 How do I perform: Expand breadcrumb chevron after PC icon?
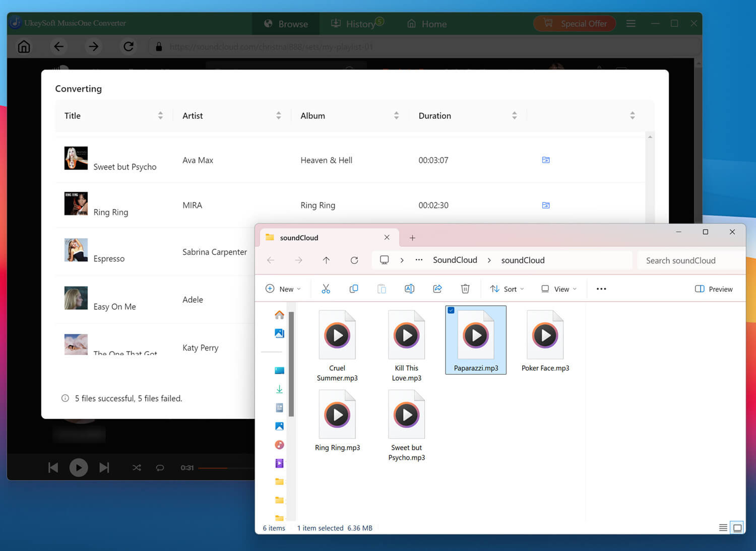point(402,260)
